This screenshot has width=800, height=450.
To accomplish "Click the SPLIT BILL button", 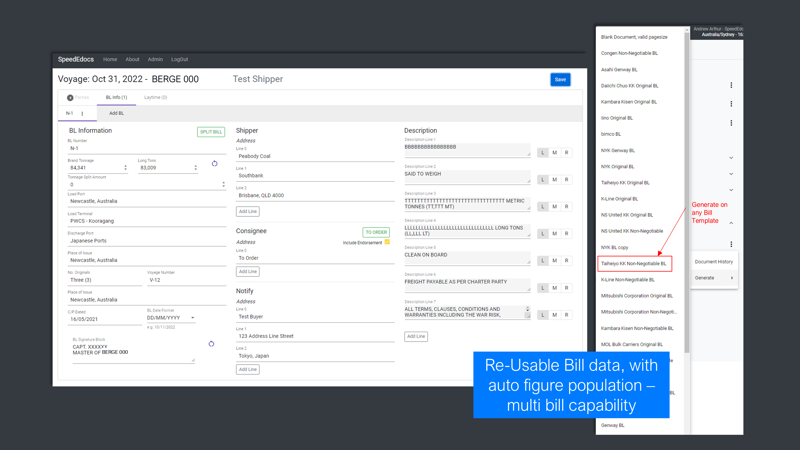I will pos(211,132).
